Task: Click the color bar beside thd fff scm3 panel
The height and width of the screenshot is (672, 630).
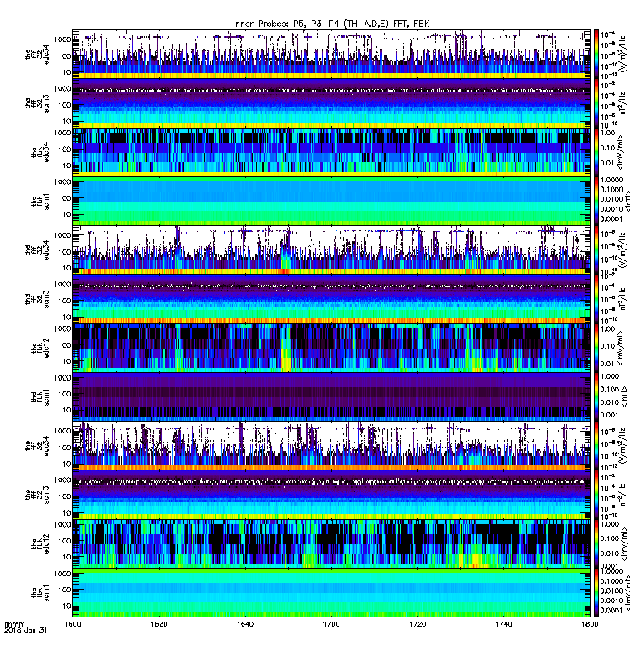Action: tap(596, 299)
